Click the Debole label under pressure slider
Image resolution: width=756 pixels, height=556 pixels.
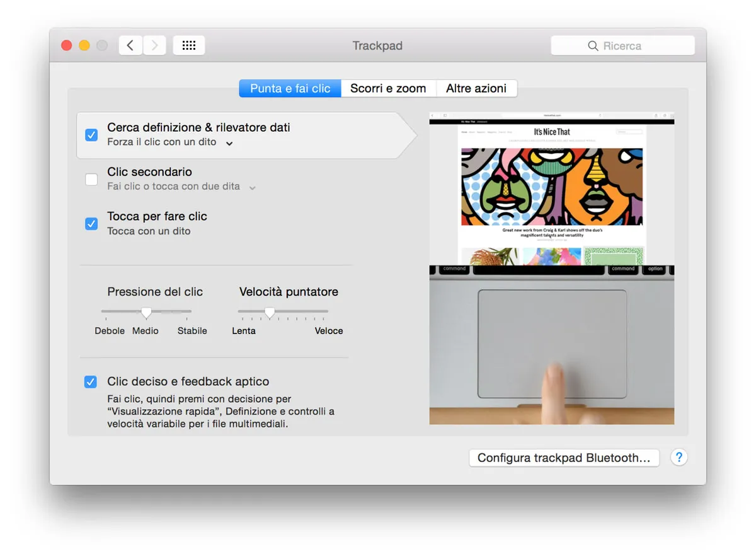point(110,331)
